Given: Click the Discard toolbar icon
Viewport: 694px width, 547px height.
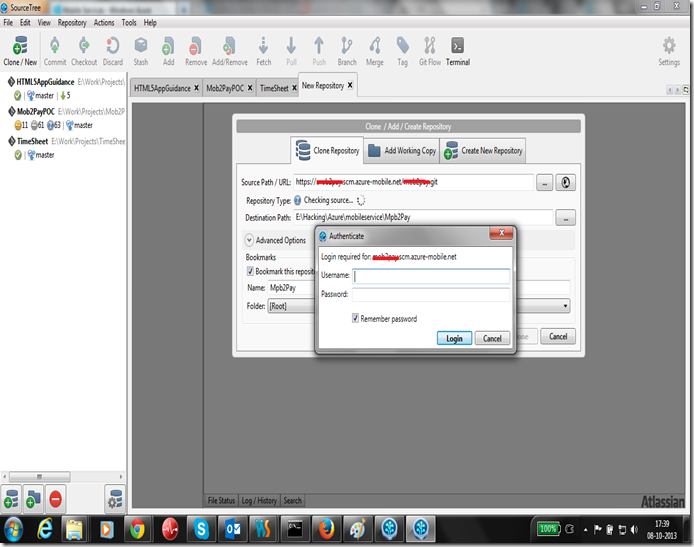Looking at the screenshot, I should click(x=113, y=50).
